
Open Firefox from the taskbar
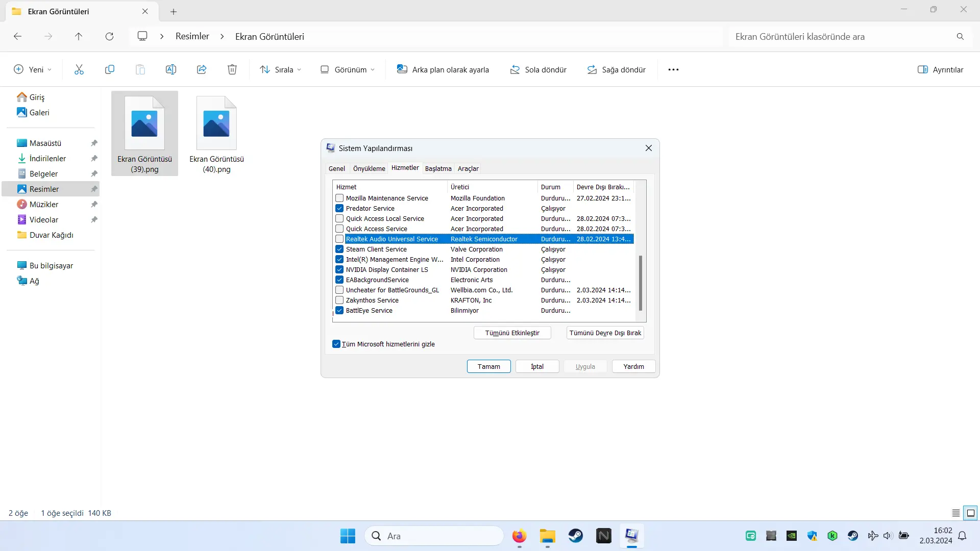520,536
